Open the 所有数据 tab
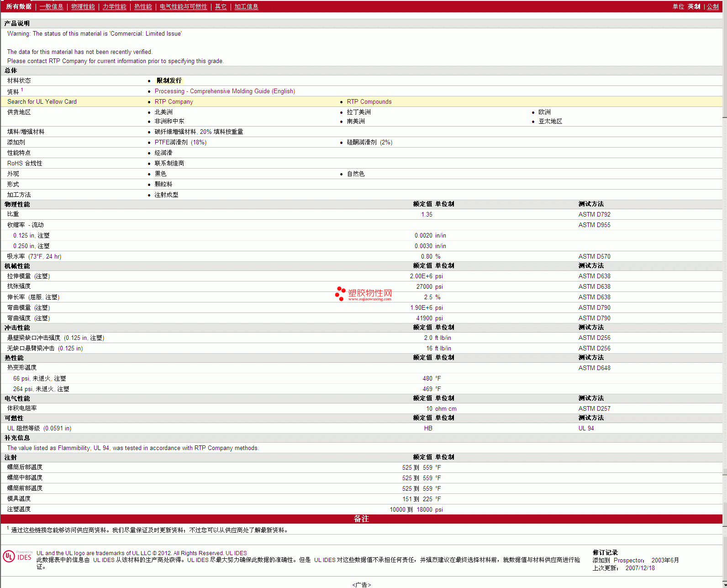 (x=19, y=6)
